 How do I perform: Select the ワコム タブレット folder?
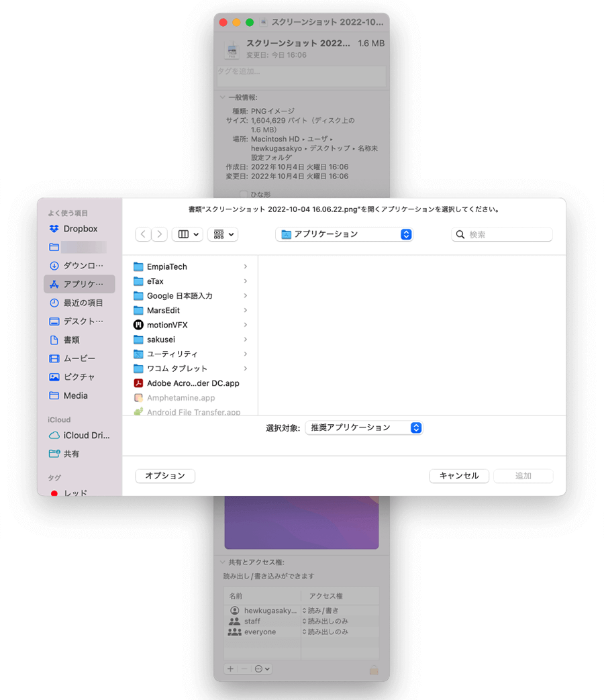(x=191, y=368)
